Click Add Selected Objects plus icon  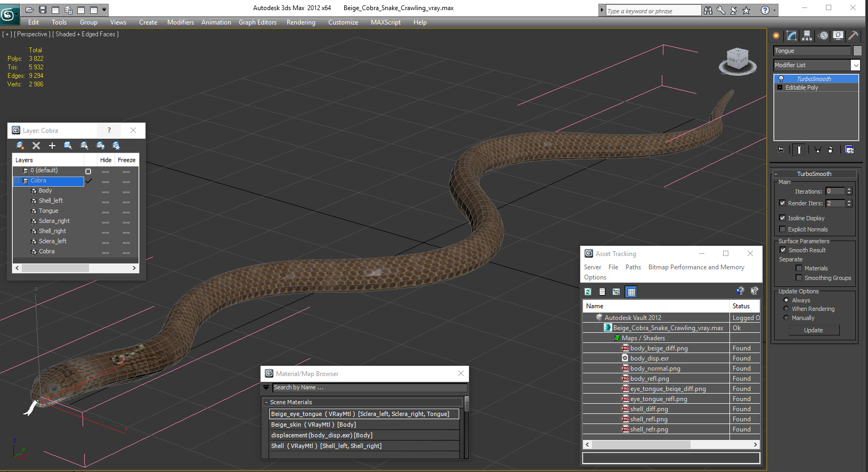(52, 146)
